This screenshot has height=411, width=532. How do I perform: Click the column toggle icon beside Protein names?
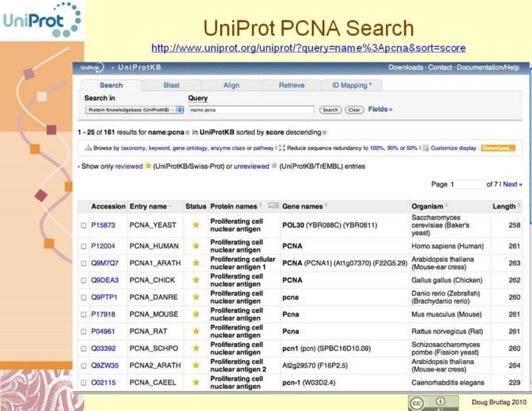272,206
